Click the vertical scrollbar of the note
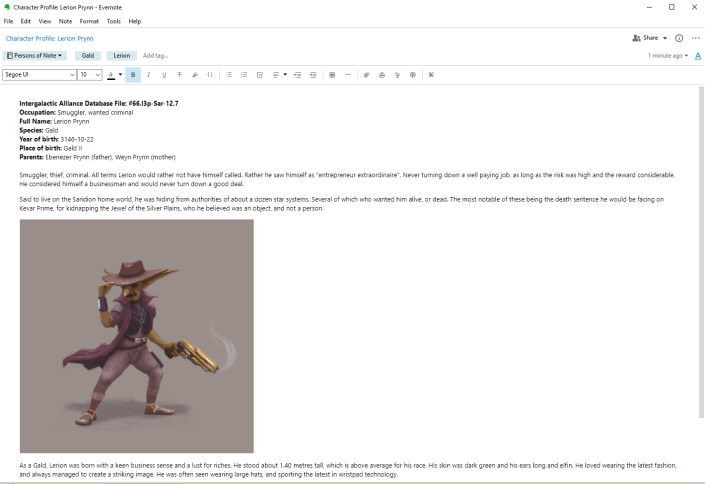 tap(701, 252)
